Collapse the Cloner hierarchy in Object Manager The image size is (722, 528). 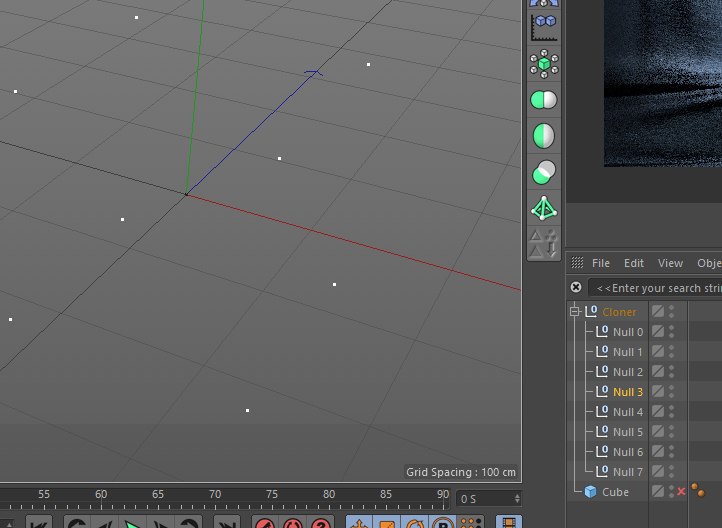click(x=575, y=312)
